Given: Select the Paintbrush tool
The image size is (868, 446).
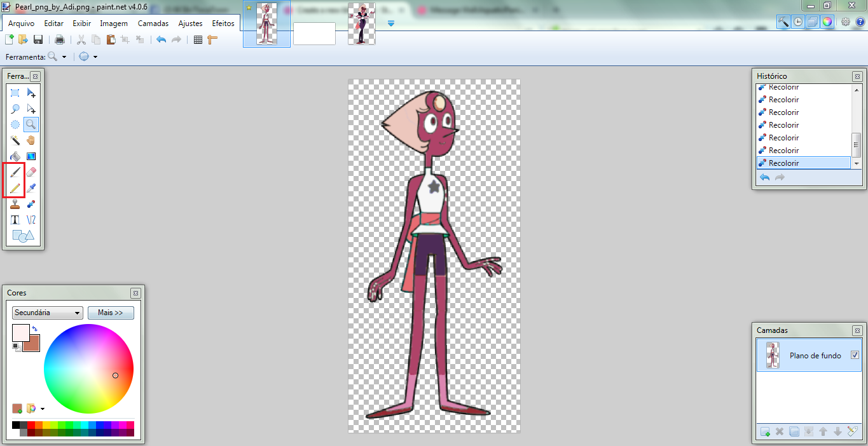Looking at the screenshot, I should point(15,172).
